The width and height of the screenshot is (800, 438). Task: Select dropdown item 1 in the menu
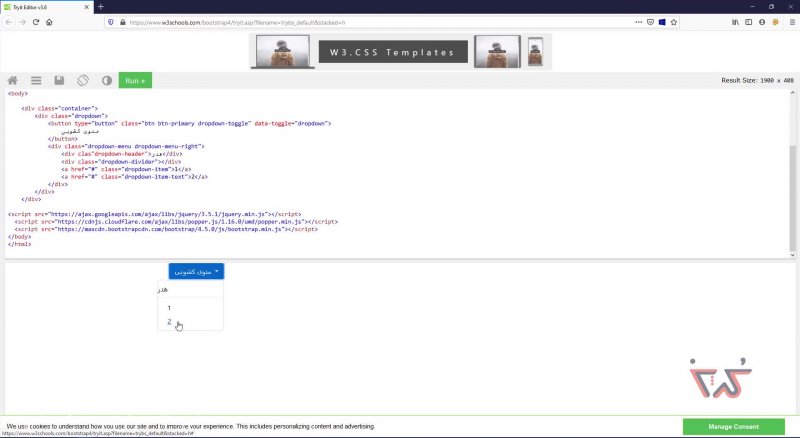170,307
